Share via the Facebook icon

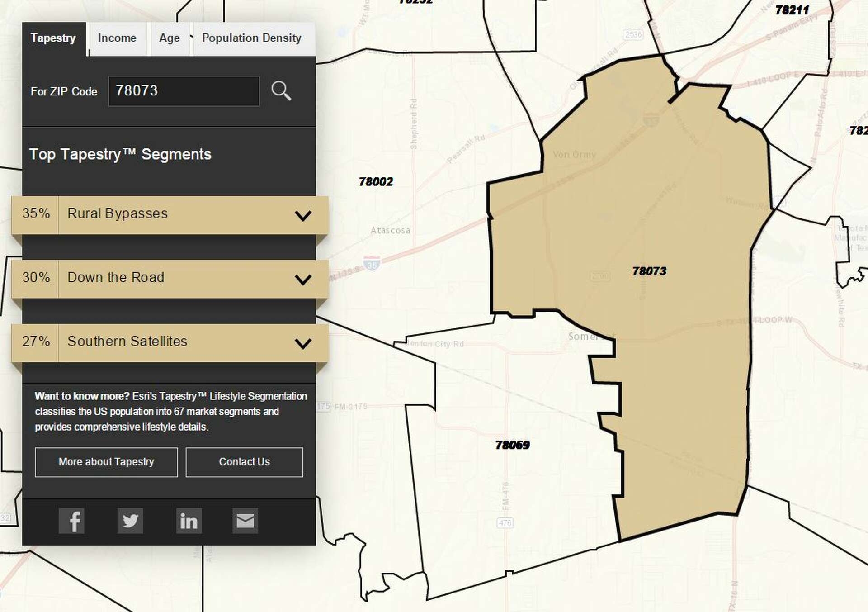tap(71, 521)
